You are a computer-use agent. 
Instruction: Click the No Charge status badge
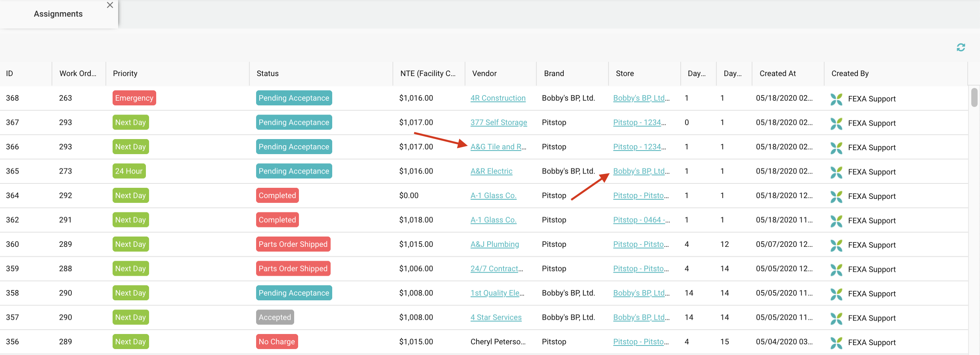coord(277,342)
